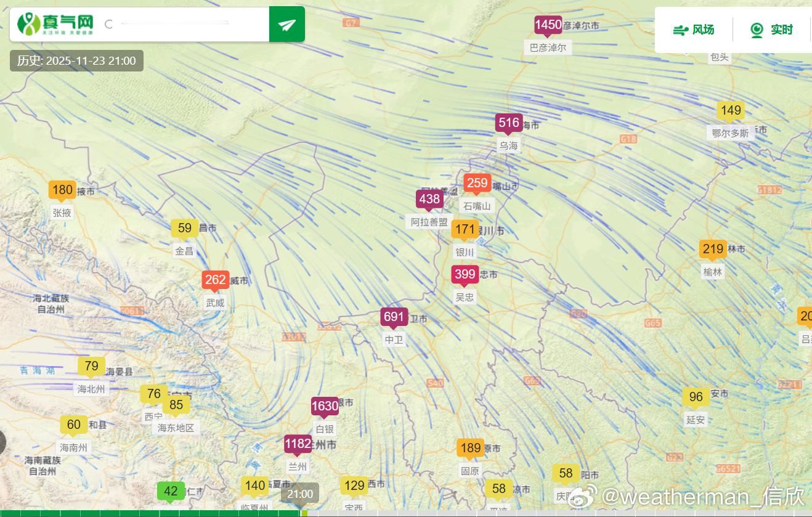Open the 延安 96 AQI marker
This screenshot has height=517, width=812.
696,397
